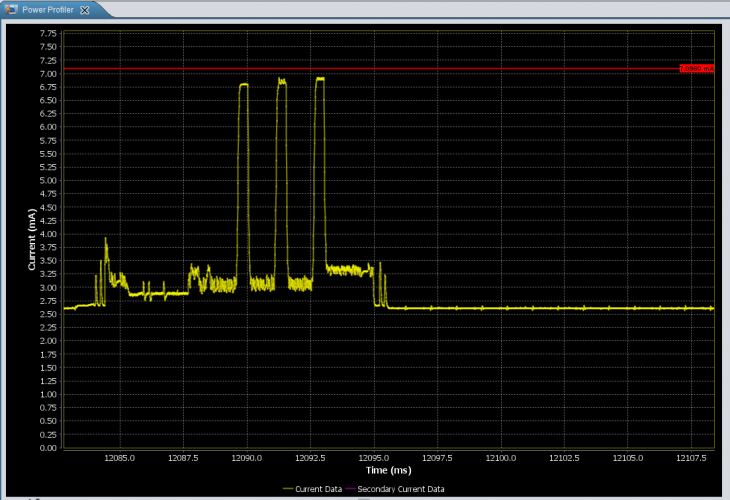The height and width of the screenshot is (500, 730).
Task: Click the top of the second tall current peak
Action: (x=282, y=80)
